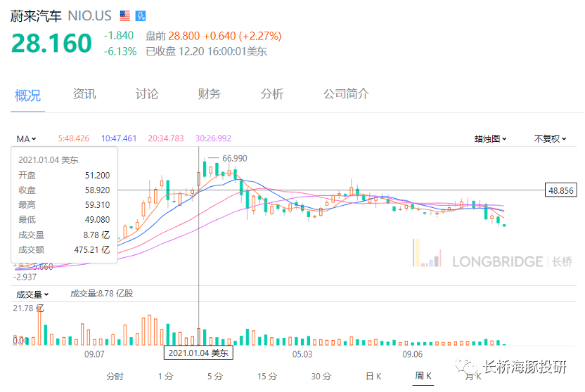Viewport: 585px width, 392px height.
Task: Switch to the 讨论 tab
Action: (147, 93)
